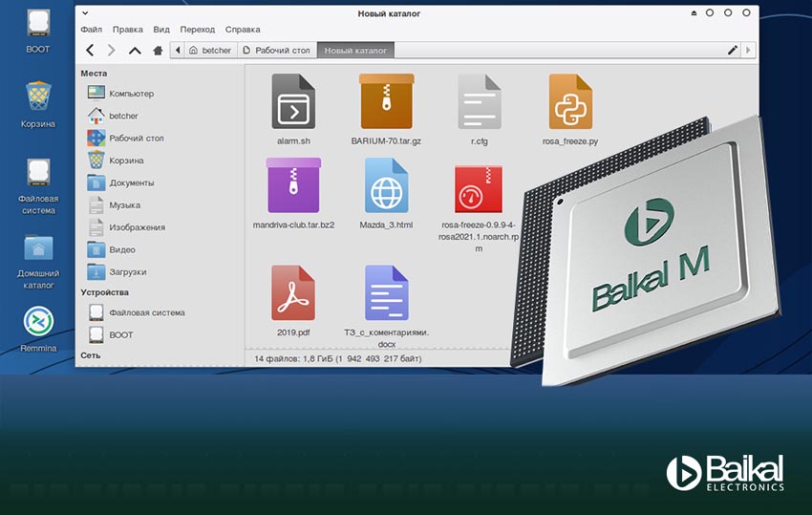Open Корзина trash on the desktop
The image size is (812, 515).
[38, 105]
